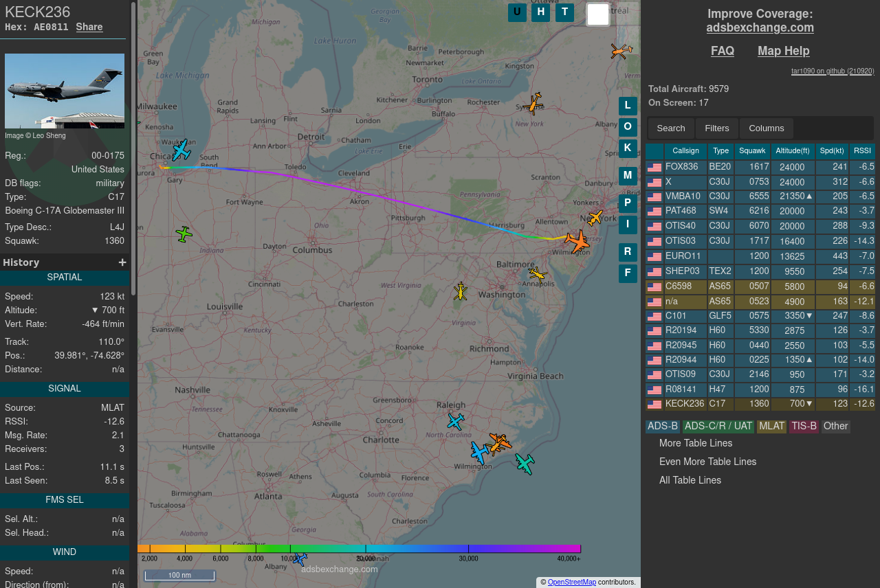Toggle the O map button
Viewport: 880px width, 588px height.
[628, 126]
